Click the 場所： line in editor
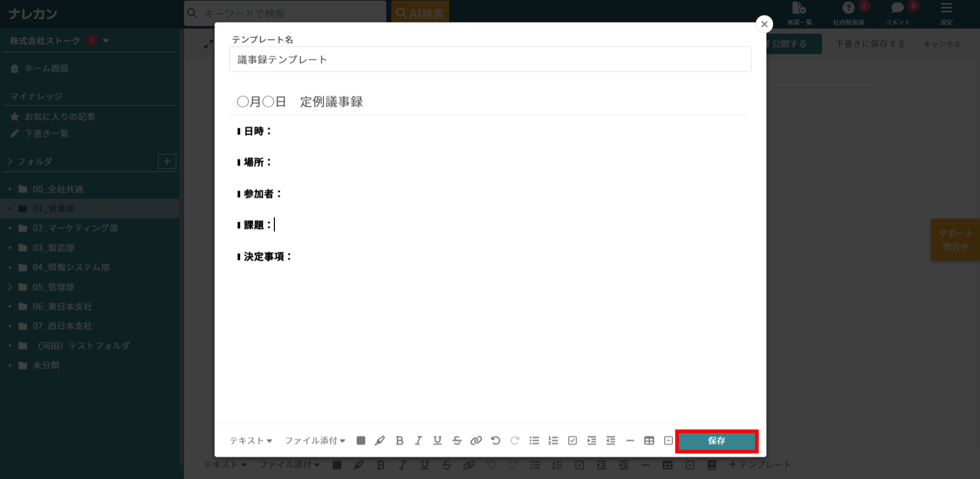The width and height of the screenshot is (980, 479). (x=254, y=162)
